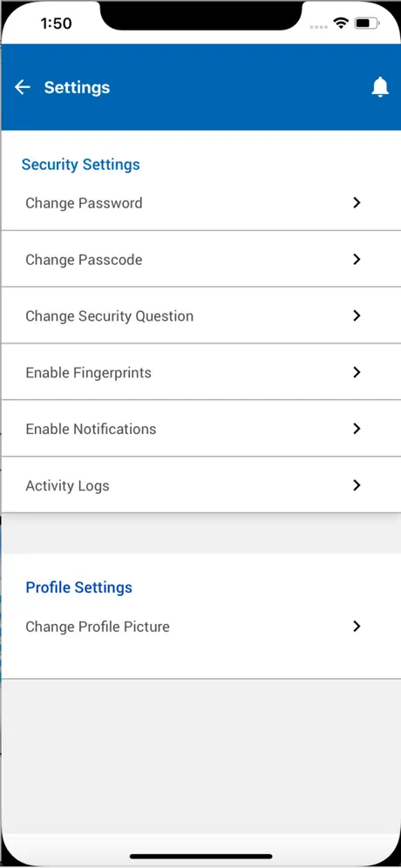Click the battery status icon
Screen dimensions: 401x868
click(367, 24)
